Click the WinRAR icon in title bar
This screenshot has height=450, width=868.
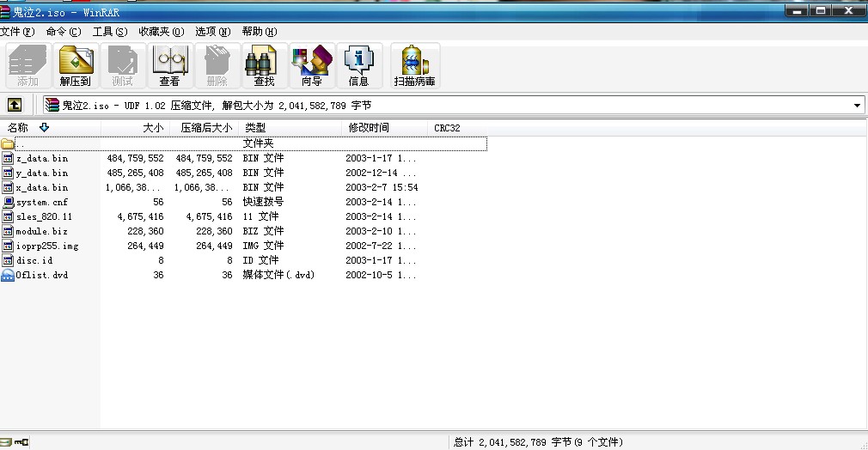tap(5, 12)
